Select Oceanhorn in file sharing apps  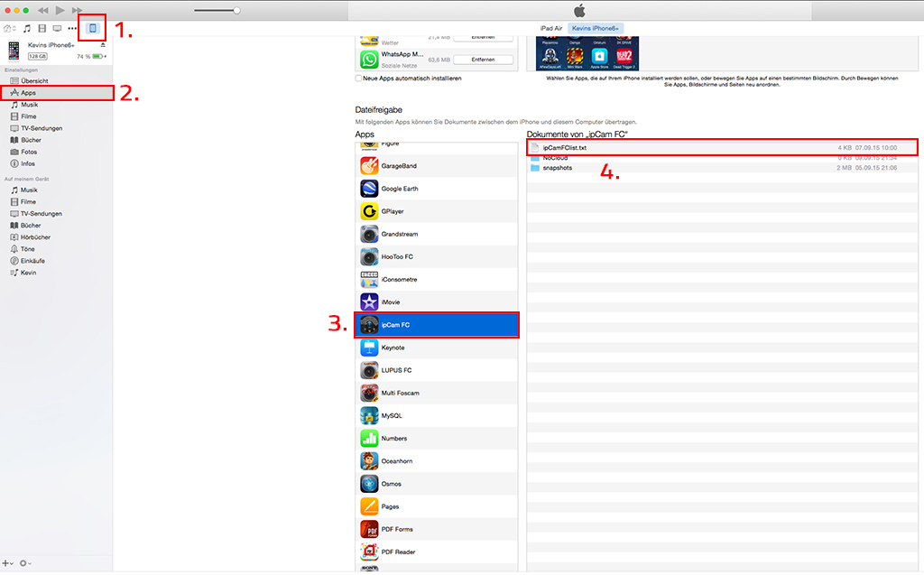click(x=437, y=461)
